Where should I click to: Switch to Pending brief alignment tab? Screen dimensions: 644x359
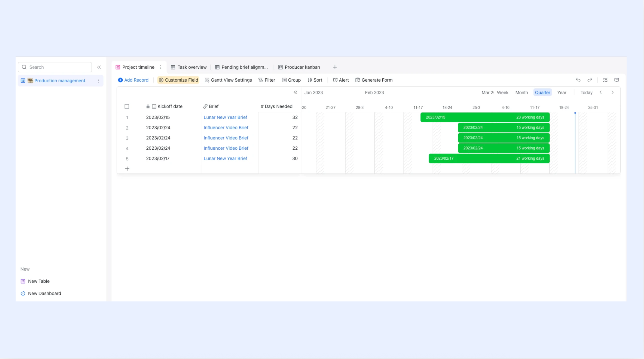(241, 67)
